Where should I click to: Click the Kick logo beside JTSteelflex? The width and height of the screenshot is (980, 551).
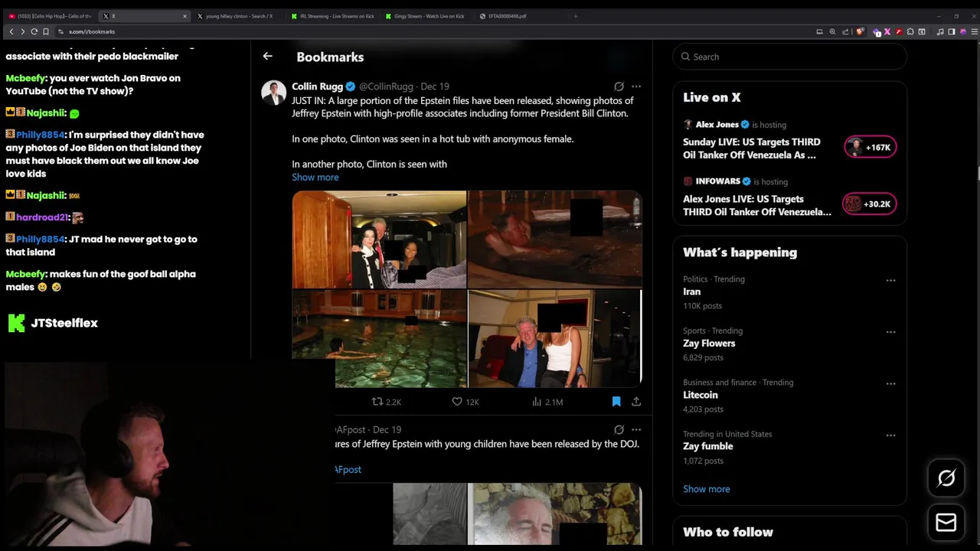tap(16, 323)
